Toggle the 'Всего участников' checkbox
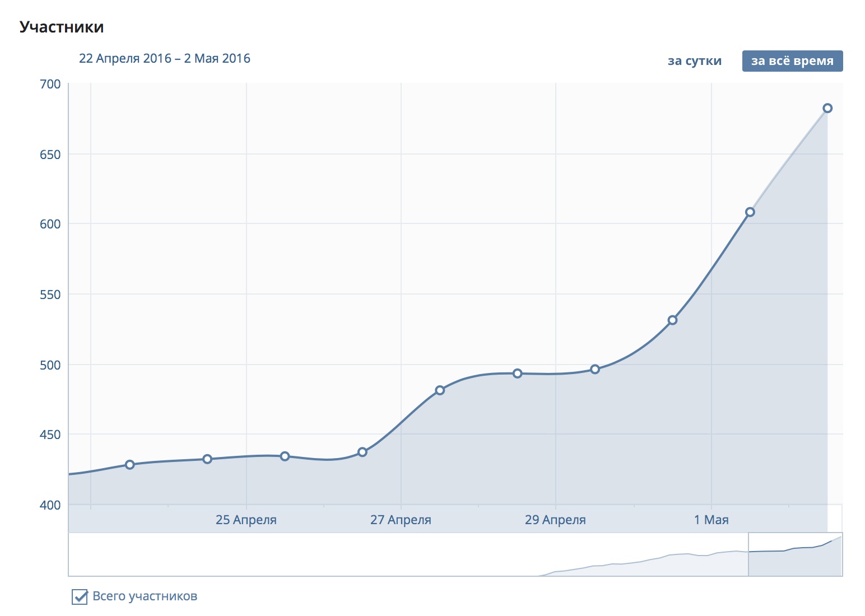865x616 pixels. pos(80,597)
